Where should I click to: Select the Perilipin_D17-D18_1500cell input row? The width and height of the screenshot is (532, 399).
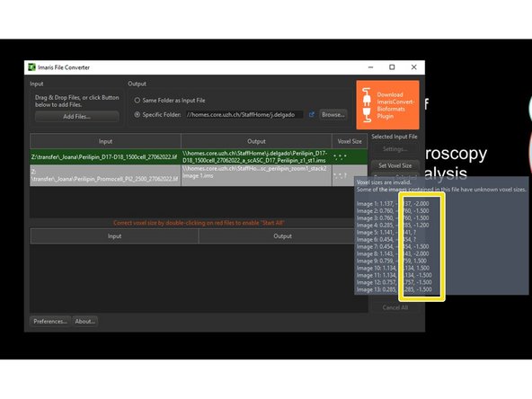coord(105,156)
